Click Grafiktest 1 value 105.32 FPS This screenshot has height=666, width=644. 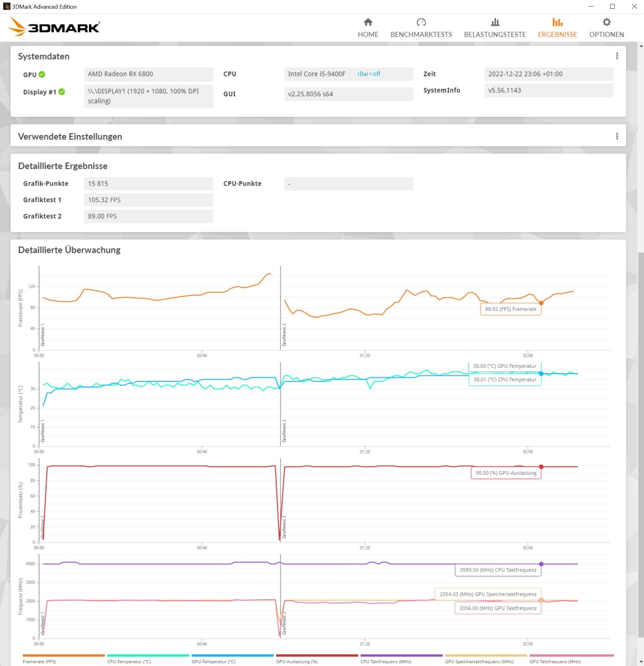coord(148,200)
